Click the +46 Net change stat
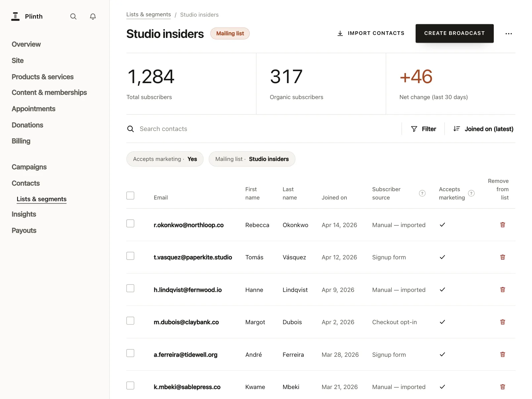 tap(451, 84)
